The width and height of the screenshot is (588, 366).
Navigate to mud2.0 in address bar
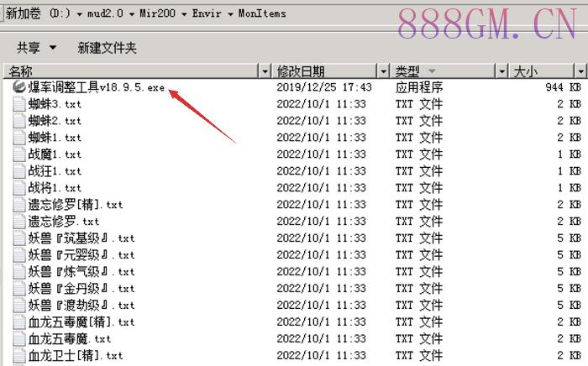click(105, 13)
